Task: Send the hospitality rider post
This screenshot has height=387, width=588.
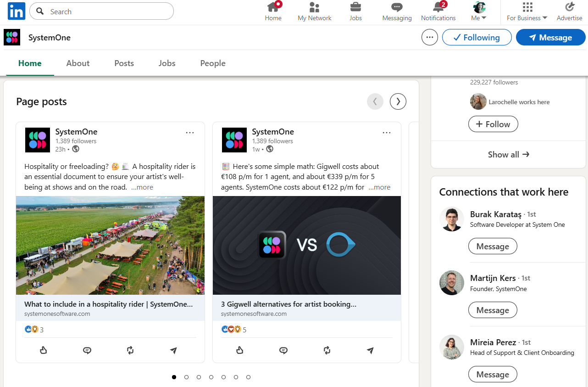Action: click(x=173, y=350)
